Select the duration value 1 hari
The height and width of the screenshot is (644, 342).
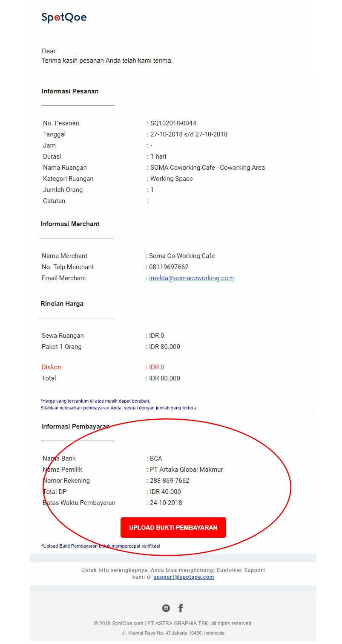coord(158,157)
